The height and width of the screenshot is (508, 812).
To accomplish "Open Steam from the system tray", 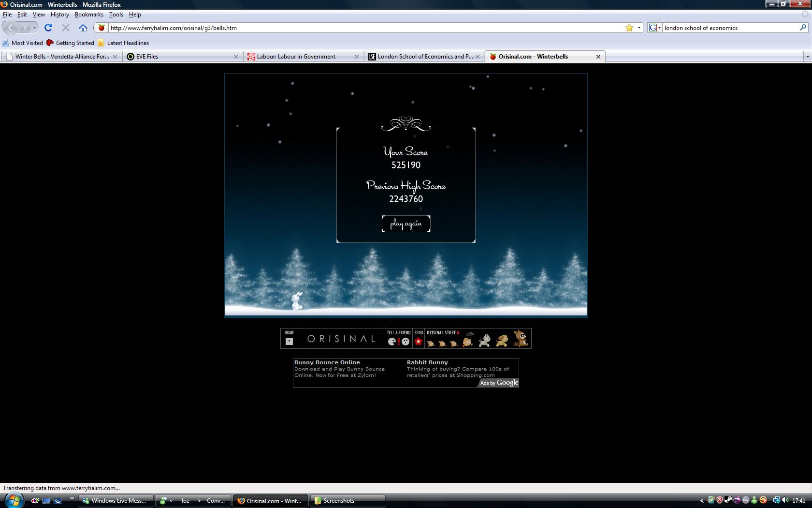I will 728,501.
